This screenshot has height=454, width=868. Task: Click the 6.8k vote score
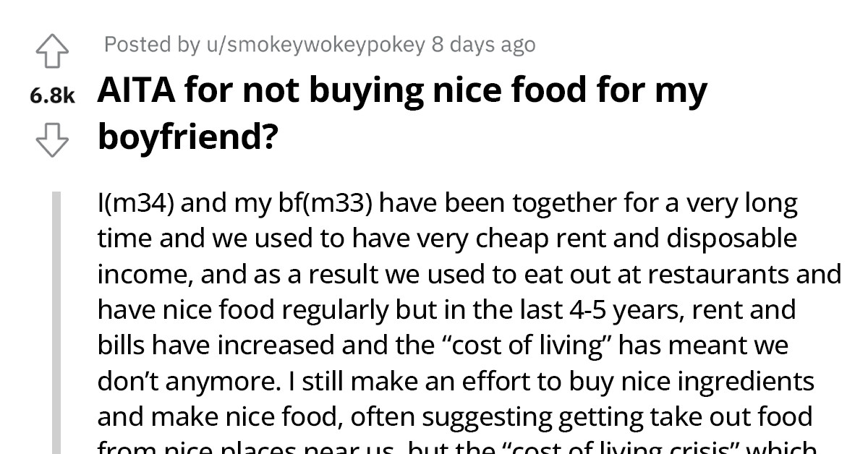click(52, 96)
